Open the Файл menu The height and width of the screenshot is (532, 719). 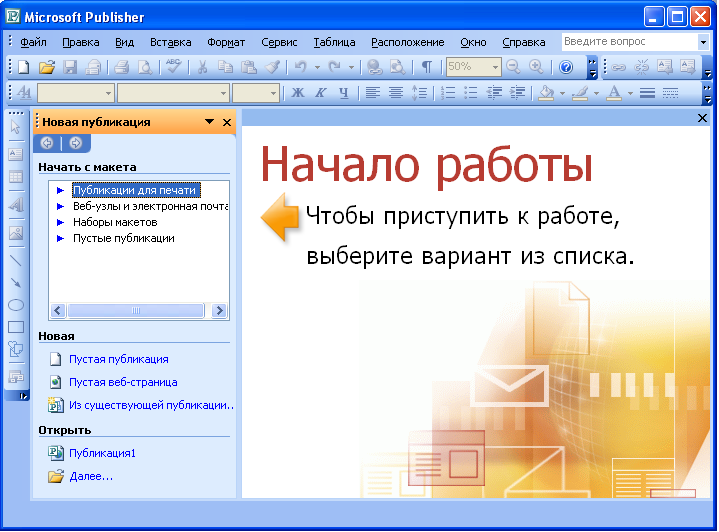click(33, 42)
